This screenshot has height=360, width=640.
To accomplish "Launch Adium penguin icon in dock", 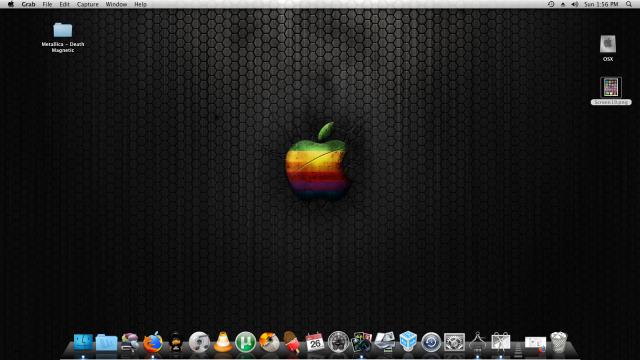I will (x=176, y=342).
